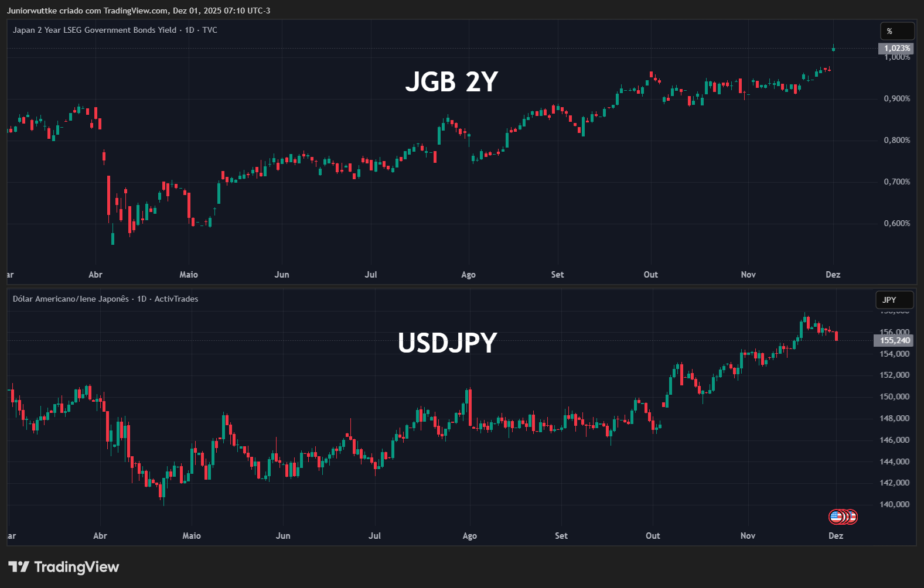Click Nov on the USDJPY time axis
The height and width of the screenshot is (588, 924).
pyautogui.click(x=748, y=536)
